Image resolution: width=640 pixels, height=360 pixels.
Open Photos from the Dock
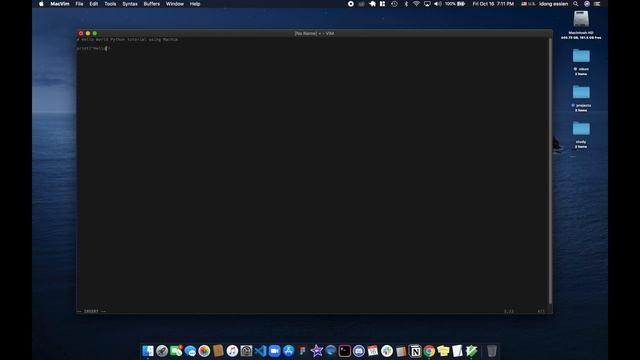click(x=204, y=351)
